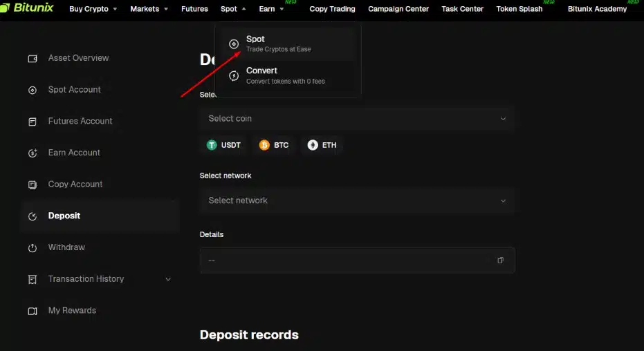Go to Copy Trading page
The image size is (644, 351).
click(x=332, y=8)
